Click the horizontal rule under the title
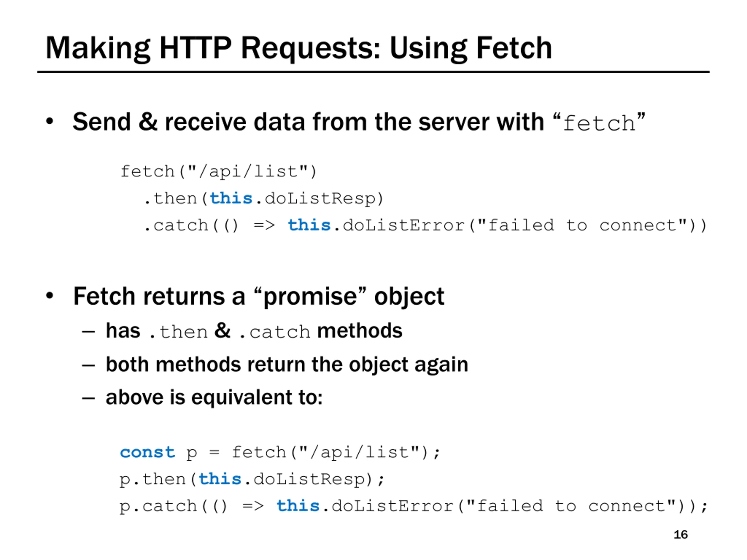The image size is (747, 560). click(x=373, y=72)
